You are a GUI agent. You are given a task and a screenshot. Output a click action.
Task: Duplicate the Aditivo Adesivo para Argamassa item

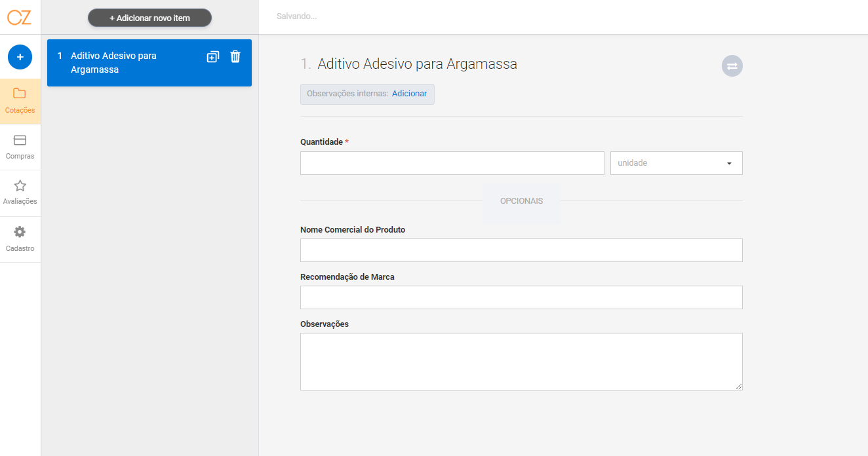pyautogui.click(x=212, y=57)
